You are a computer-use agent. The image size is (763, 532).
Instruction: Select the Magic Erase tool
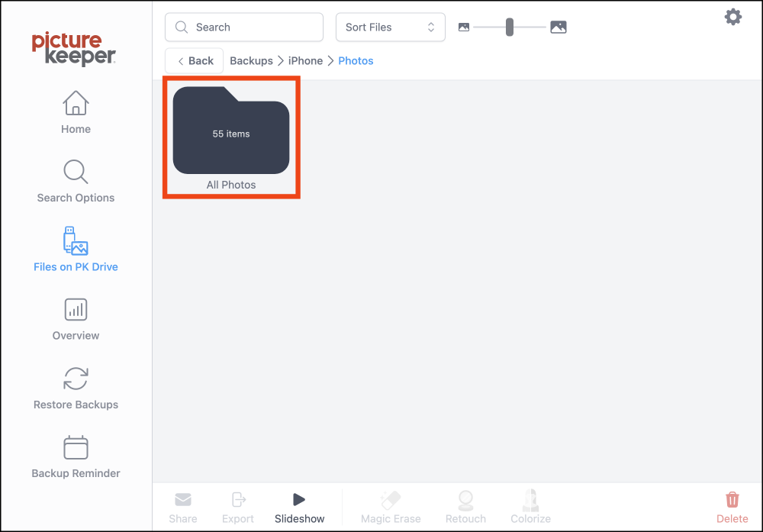[x=390, y=508]
